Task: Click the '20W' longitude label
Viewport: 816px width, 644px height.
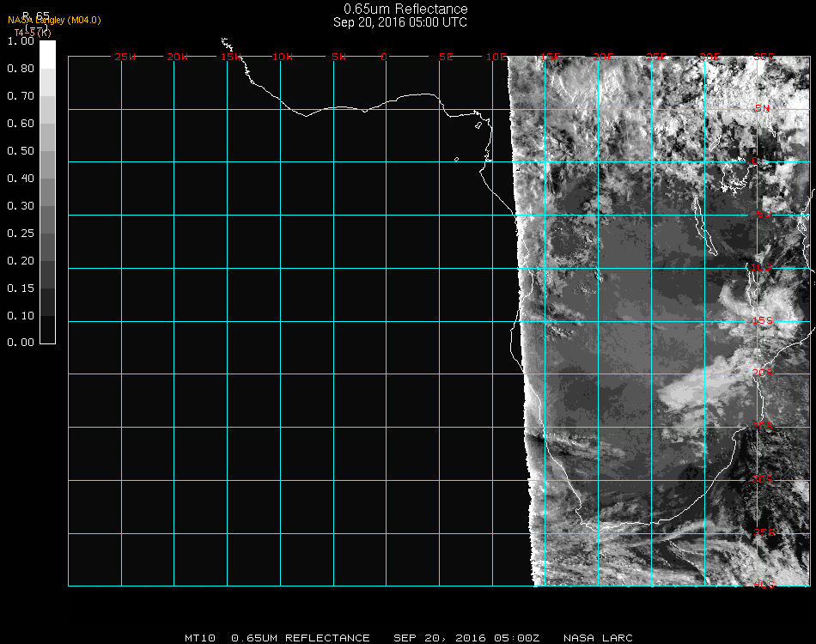Action: coord(178,57)
